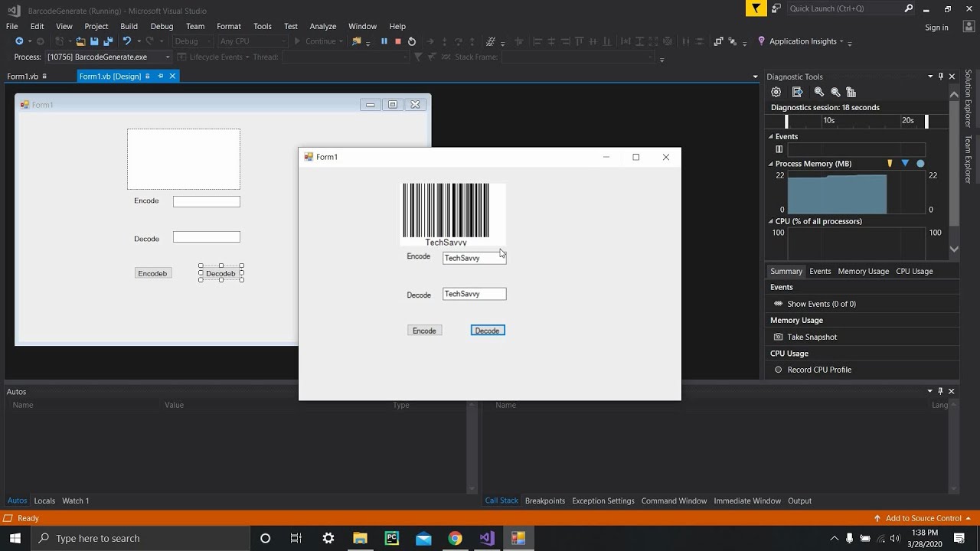980x551 pixels.
Task: Click the Diagnostic Tools export arrow icon
Action: click(x=797, y=92)
